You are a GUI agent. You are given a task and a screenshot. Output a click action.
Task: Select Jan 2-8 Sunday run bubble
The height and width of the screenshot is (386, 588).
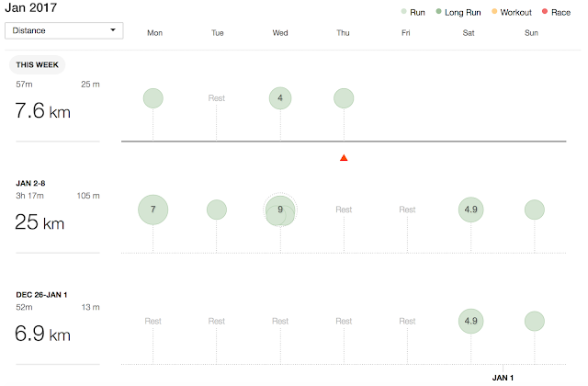(534, 210)
